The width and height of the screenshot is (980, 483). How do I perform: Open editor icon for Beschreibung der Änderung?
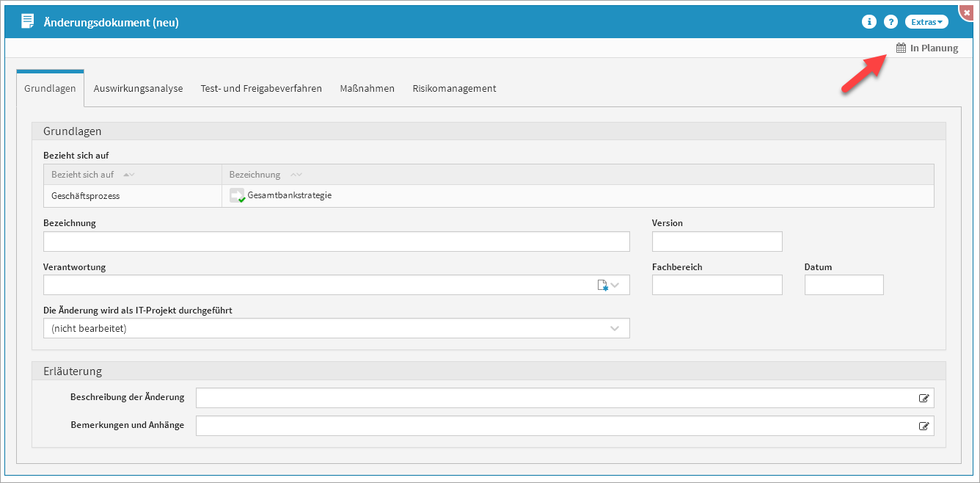924,399
